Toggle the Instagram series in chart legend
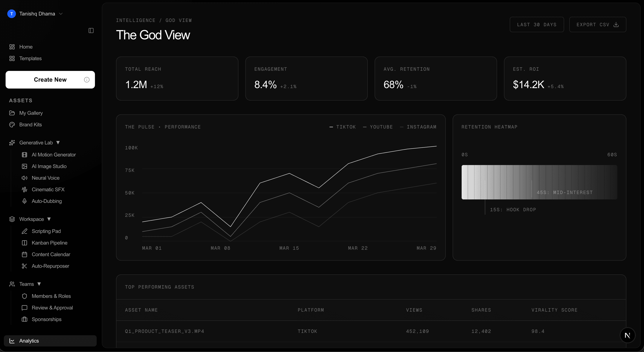Viewport: 644px width, 352px height. (418, 127)
